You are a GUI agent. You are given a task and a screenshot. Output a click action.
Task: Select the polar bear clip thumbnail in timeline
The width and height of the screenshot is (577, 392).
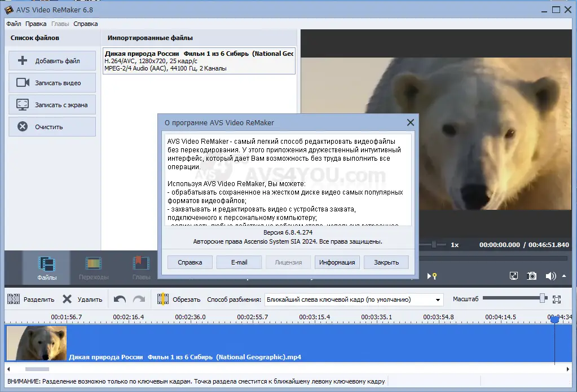[x=37, y=343]
